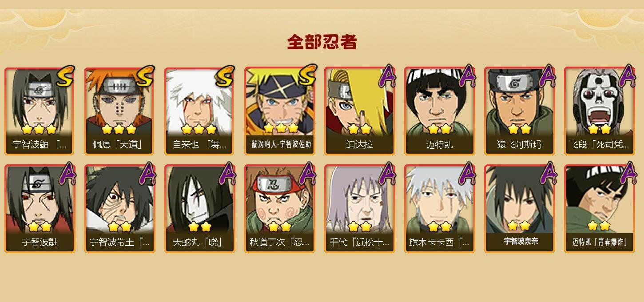
Task: Open the 迪达拉 ninja portrait
Action: (x=360, y=111)
